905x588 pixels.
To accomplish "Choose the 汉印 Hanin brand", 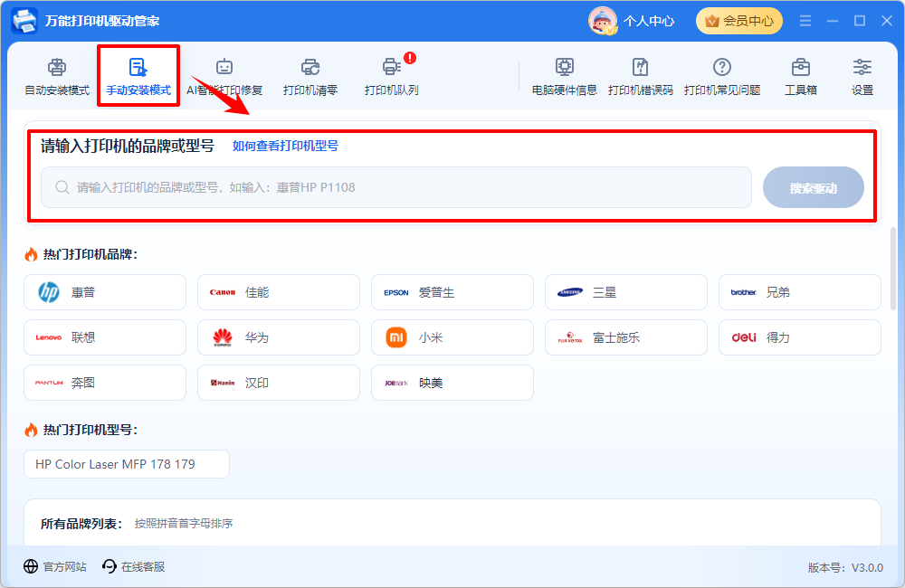I will pos(279,383).
